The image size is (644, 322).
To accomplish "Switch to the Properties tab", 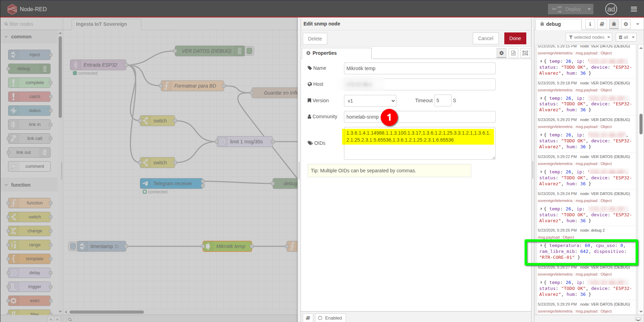I will coord(336,53).
